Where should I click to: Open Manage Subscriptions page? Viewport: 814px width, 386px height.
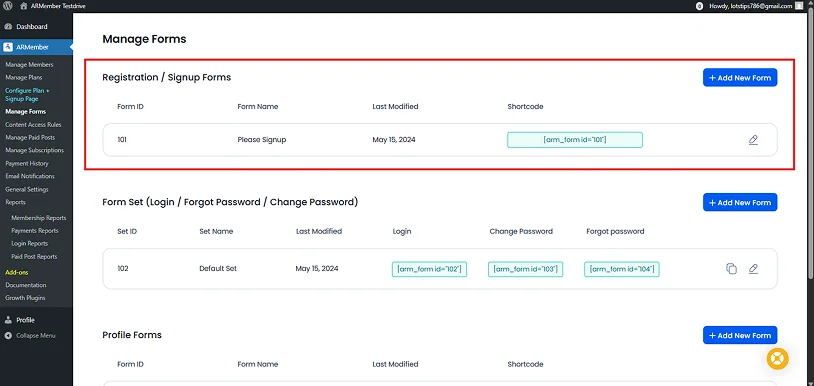(x=35, y=150)
